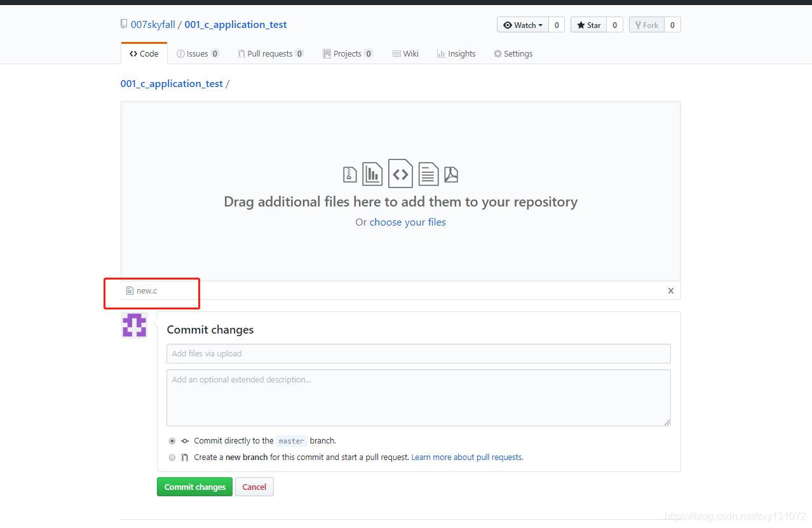
Task: Click the PDF file icon in drop zone
Action: click(451, 174)
